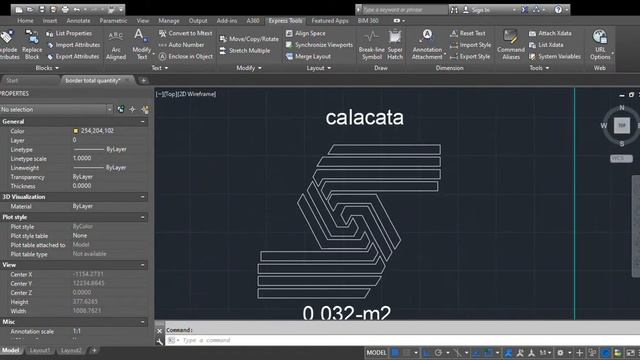The height and width of the screenshot is (360, 640).
Task: Click the TOP face of ViewCube
Action: click(622, 125)
